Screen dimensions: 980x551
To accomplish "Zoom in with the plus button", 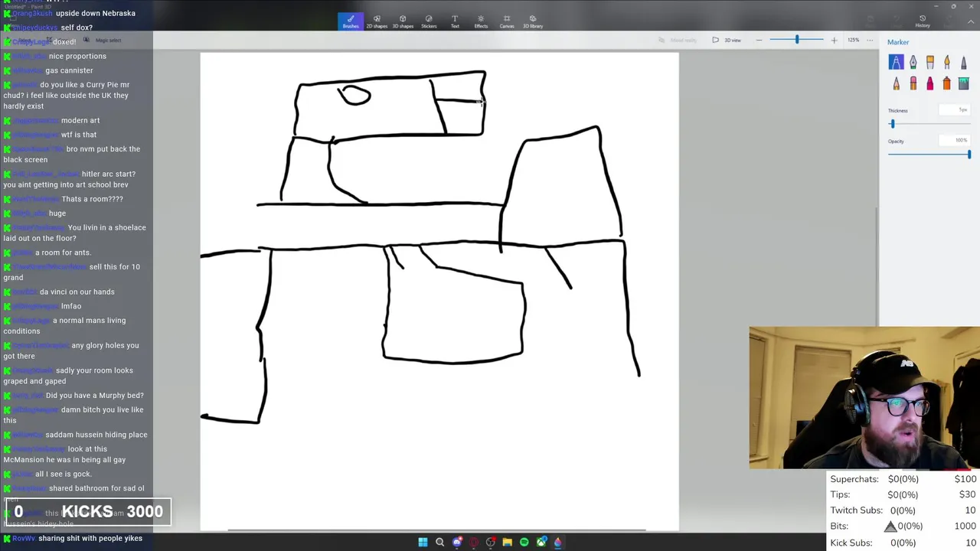I will tap(834, 40).
